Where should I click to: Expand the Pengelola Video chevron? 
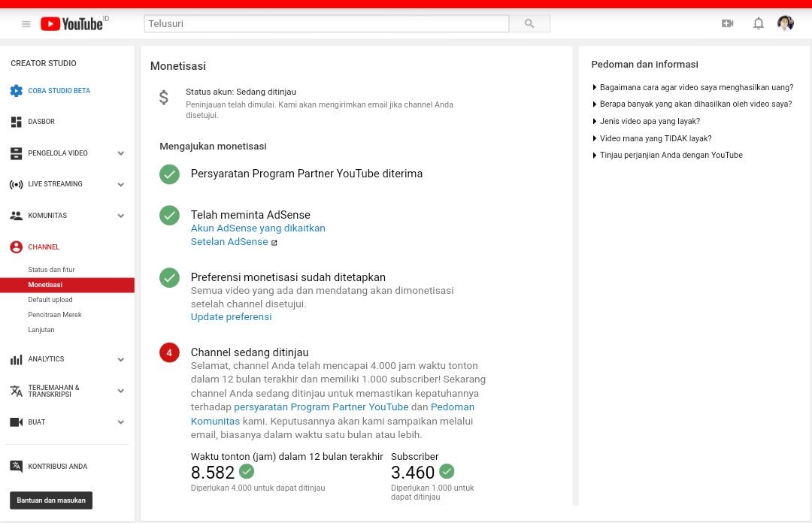coord(120,153)
